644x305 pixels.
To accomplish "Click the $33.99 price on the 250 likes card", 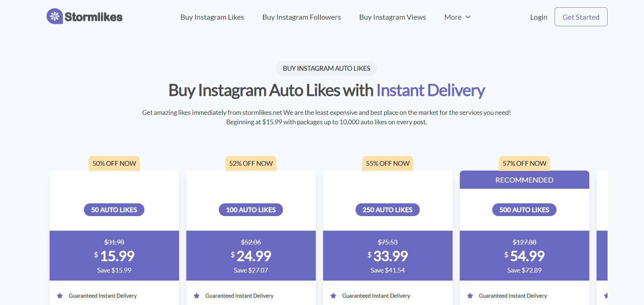I will point(388,256).
